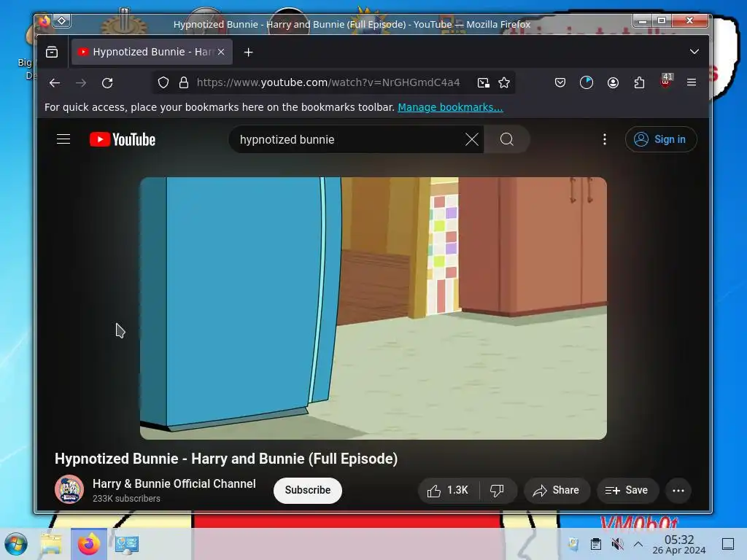Open extensions puzzle-piece menu

pyautogui.click(x=639, y=82)
